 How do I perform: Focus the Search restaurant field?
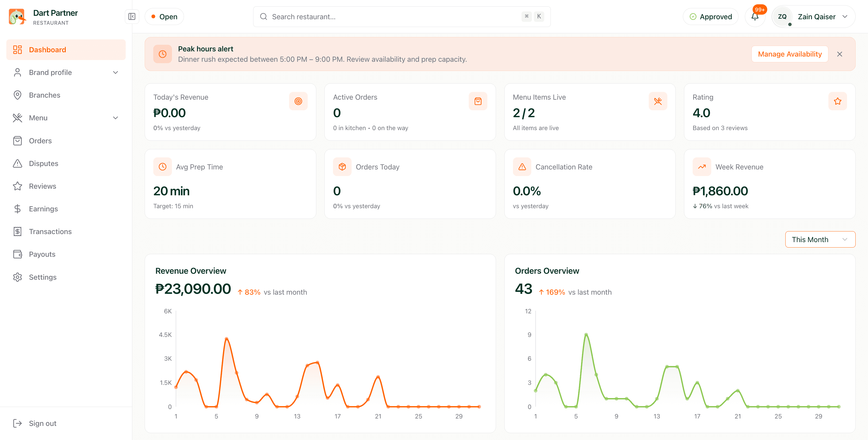tap(402, 17)
